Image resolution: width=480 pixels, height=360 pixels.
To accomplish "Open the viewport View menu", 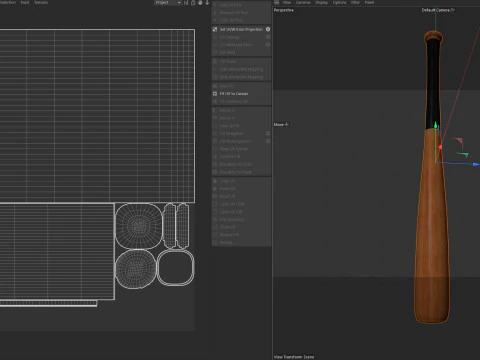I will (x=287, y=2).
